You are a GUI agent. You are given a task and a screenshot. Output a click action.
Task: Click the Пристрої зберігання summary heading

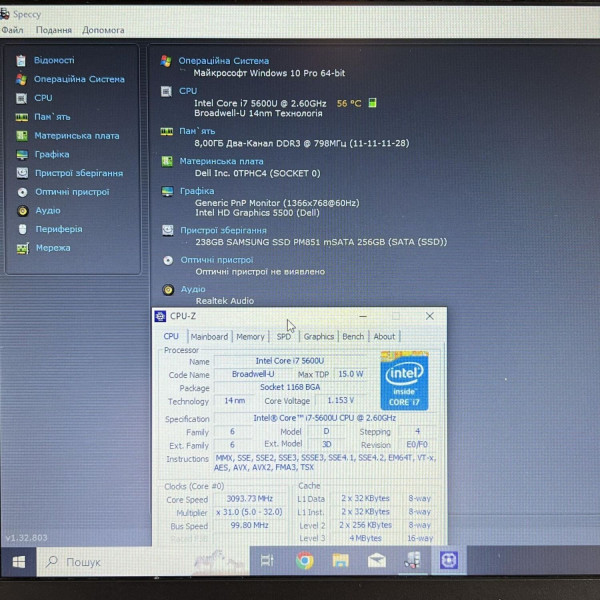coord(223,230)
